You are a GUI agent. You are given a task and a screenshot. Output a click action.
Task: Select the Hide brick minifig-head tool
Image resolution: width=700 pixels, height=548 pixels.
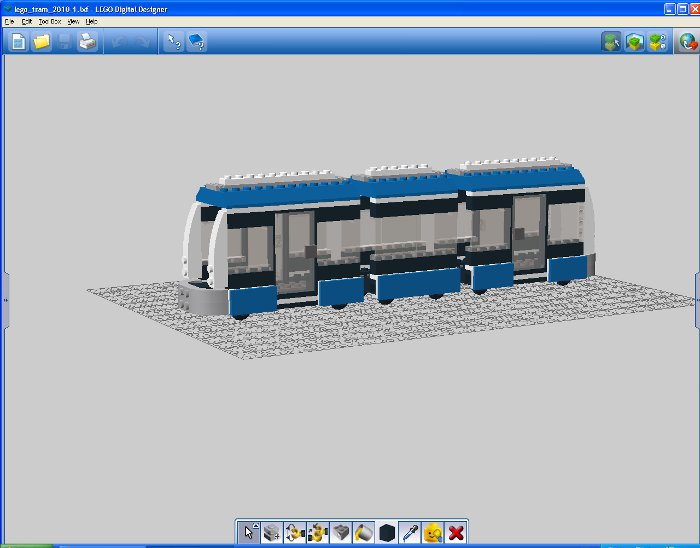coord(433,532)
